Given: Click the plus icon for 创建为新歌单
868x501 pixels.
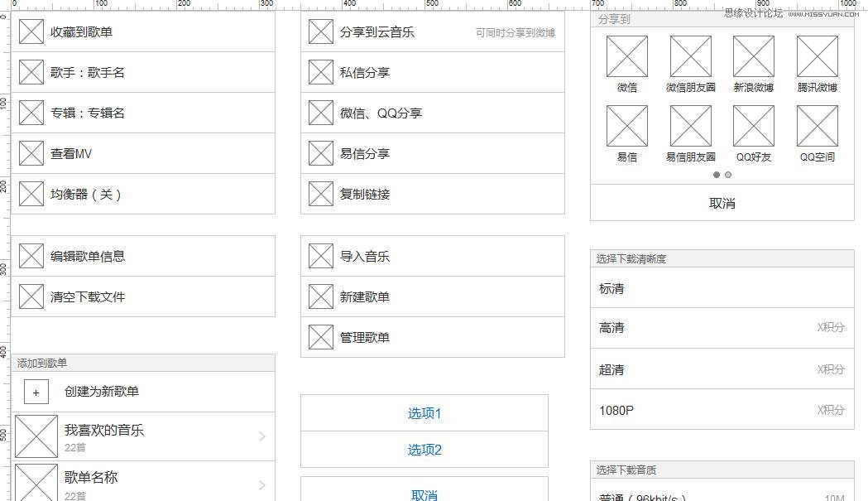Looking at the screenshot, I should pyautogui.click(x=36, y=393).
